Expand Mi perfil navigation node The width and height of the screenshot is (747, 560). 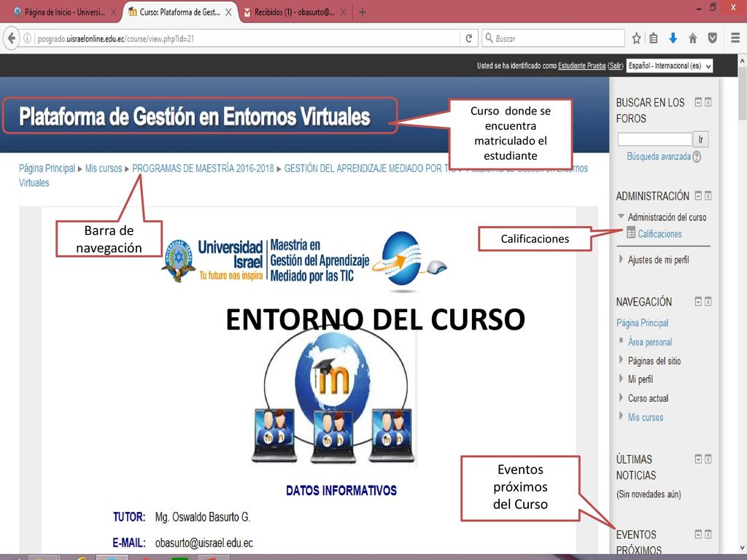[x=621, y=378]
